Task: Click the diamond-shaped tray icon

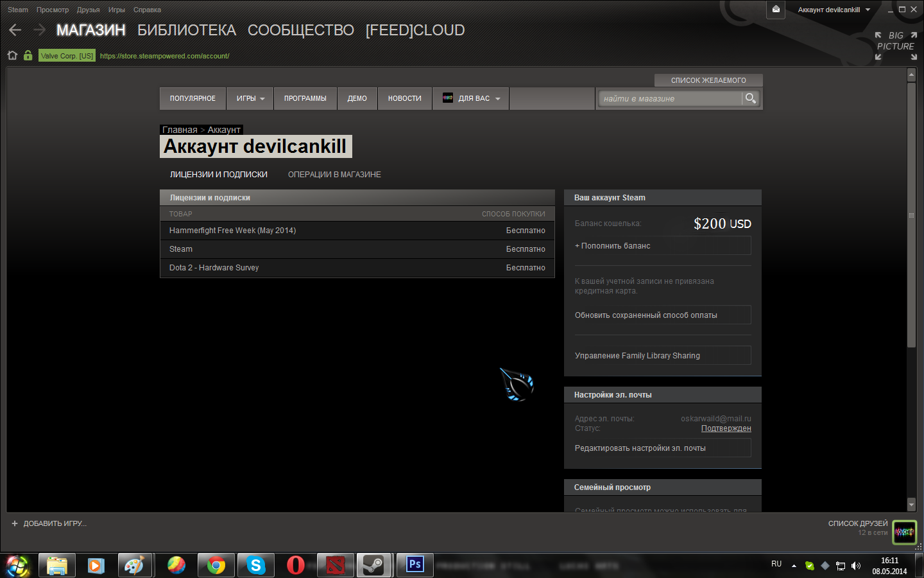Action: point(825,566)
